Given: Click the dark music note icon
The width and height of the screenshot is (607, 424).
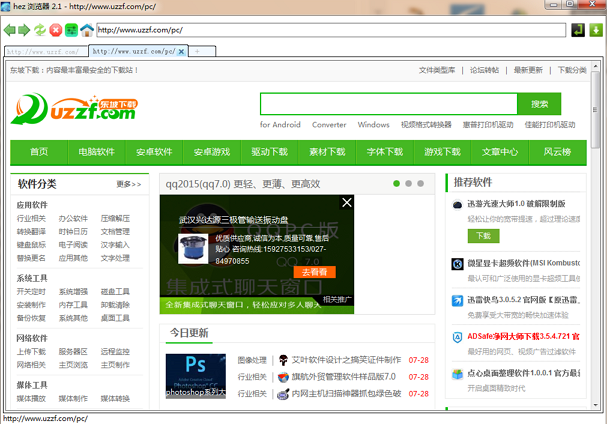Looking at the screenshot, I should click(x=578, y=30).
